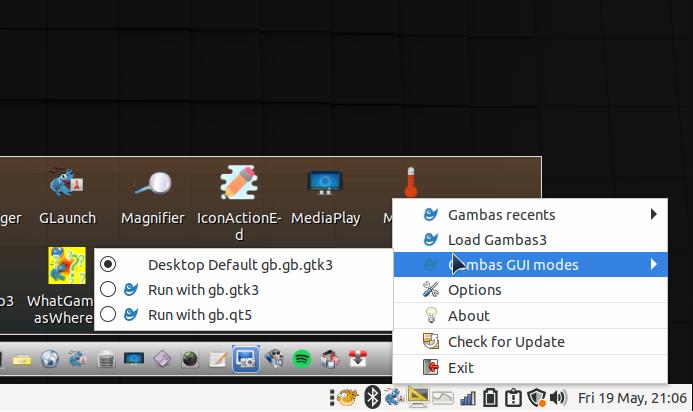
Task: Select Check for Update
Action: (x=506, y=342)
